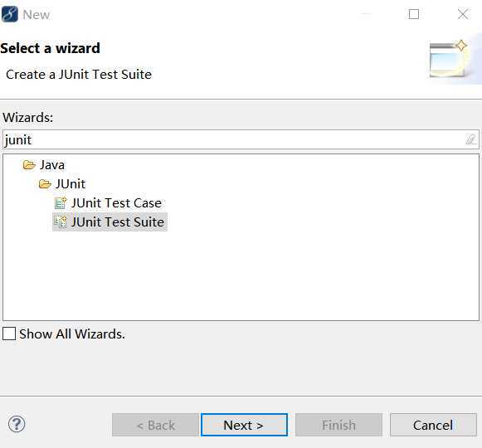Image resolution: width=482 pixels, height=448 pixels.
Task: Click the JUnit Test Suite wizard icon
Action: [61, 222]
